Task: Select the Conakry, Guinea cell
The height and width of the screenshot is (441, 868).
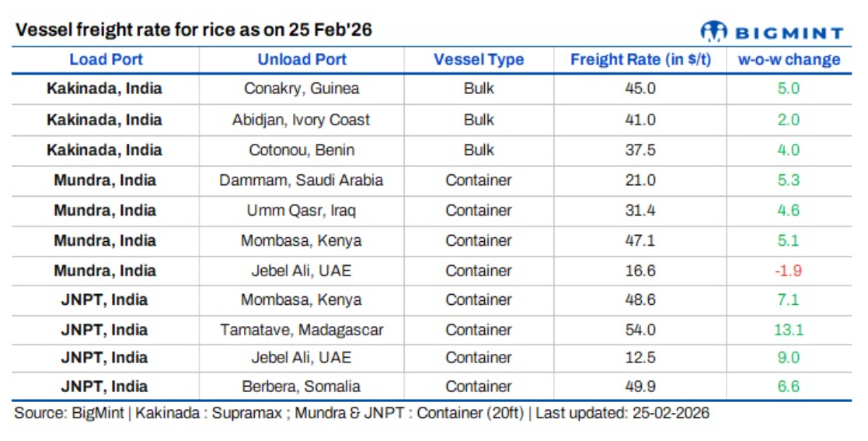Action: 302,89
